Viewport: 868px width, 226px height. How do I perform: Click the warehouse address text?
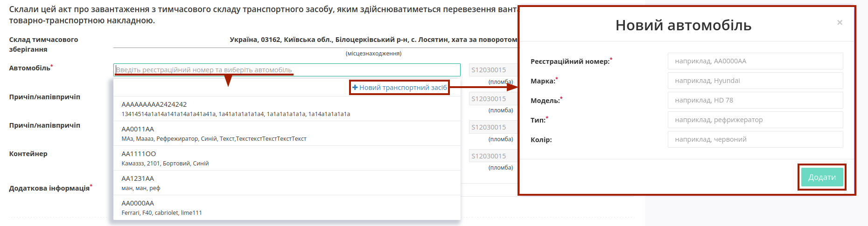(373, 40)
